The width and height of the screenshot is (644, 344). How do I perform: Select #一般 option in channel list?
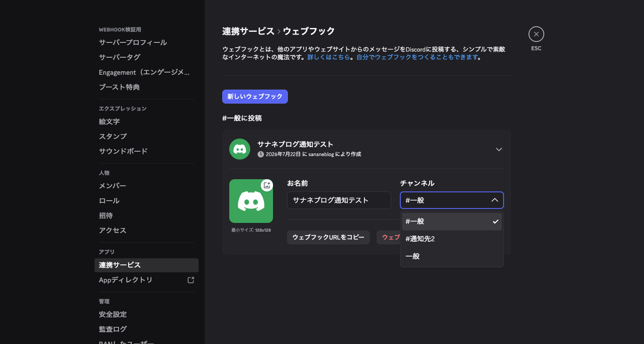pyautogui.click(x=452, y=222)
